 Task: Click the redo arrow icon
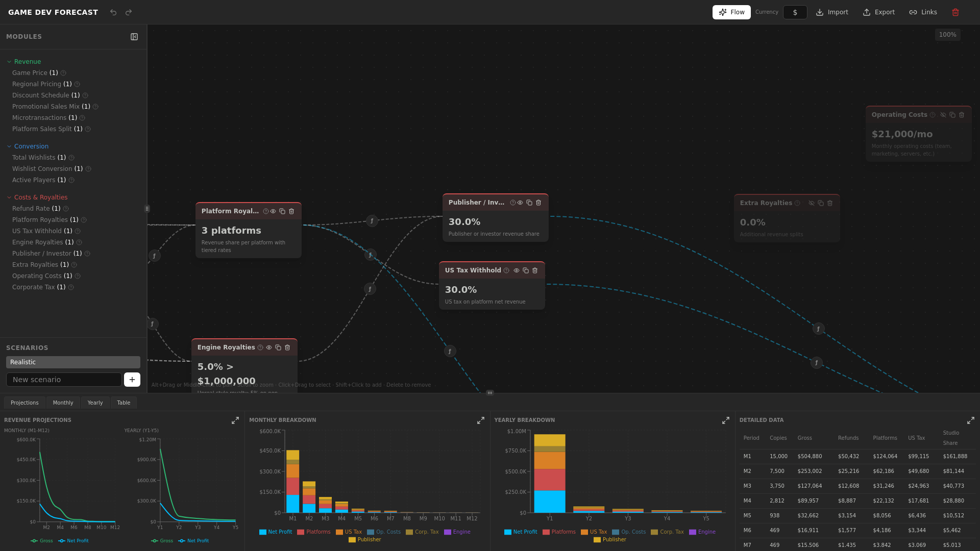[129, 12]
